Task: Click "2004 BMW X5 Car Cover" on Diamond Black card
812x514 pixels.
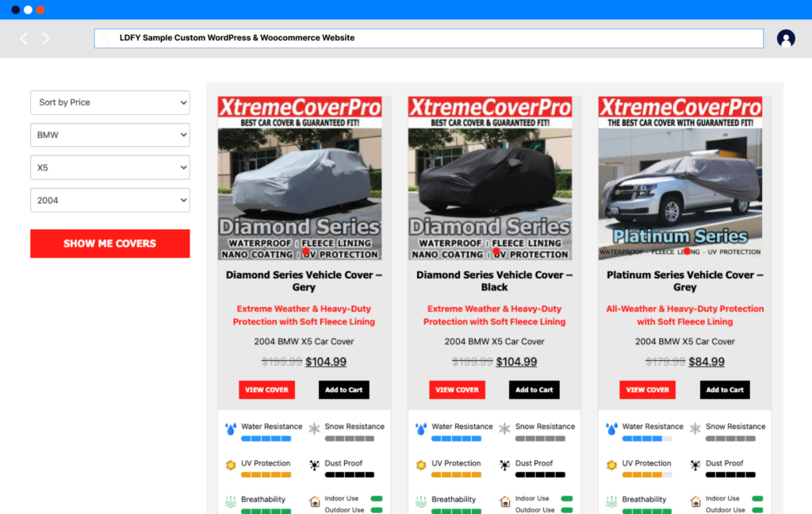Action: [x=495, y=341]
